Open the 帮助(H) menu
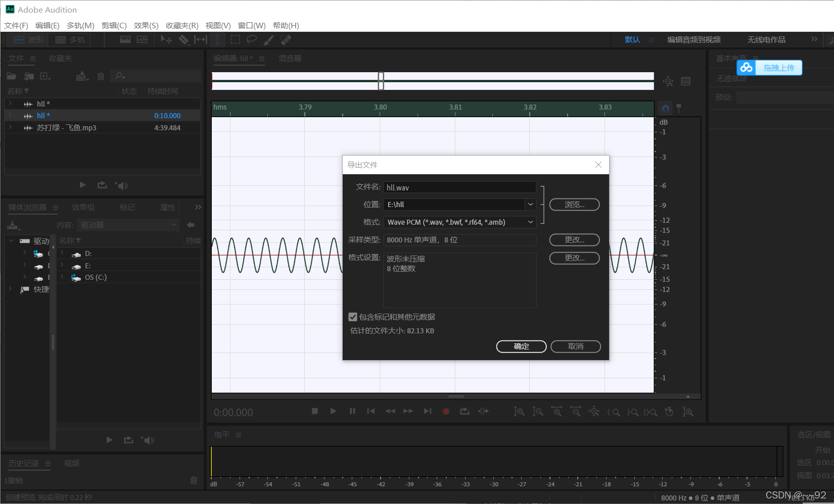Screen dimensions: 834x504 point(286,26)
